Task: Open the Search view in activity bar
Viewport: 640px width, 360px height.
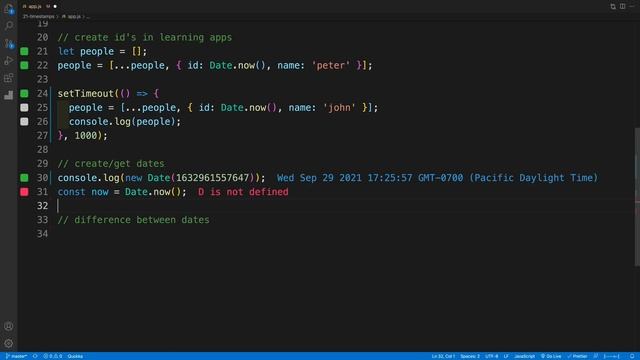Action: [x=9, y=26]
